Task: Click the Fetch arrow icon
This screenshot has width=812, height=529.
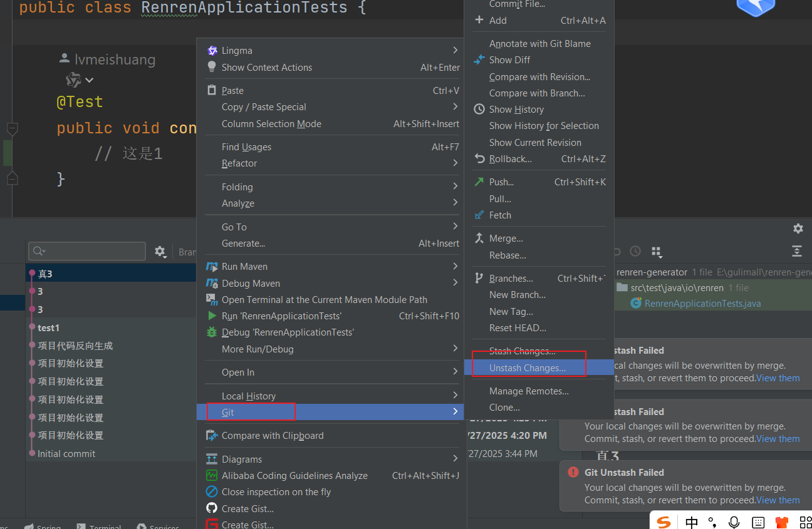Action: [x=479, y=215]
